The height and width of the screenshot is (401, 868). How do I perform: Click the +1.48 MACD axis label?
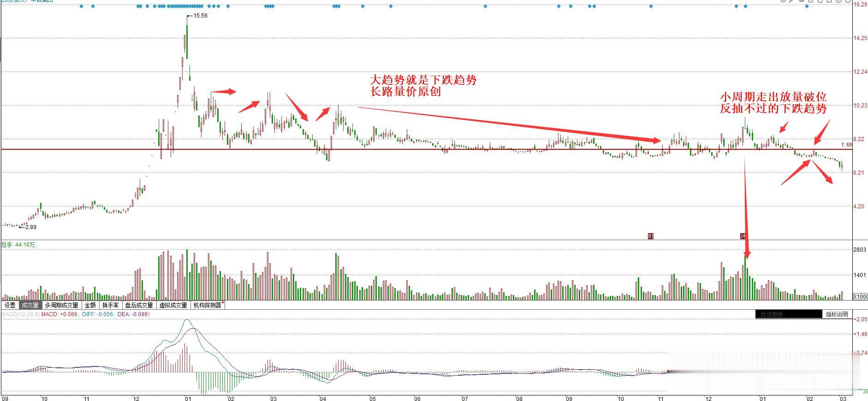(x=861, y=334)
